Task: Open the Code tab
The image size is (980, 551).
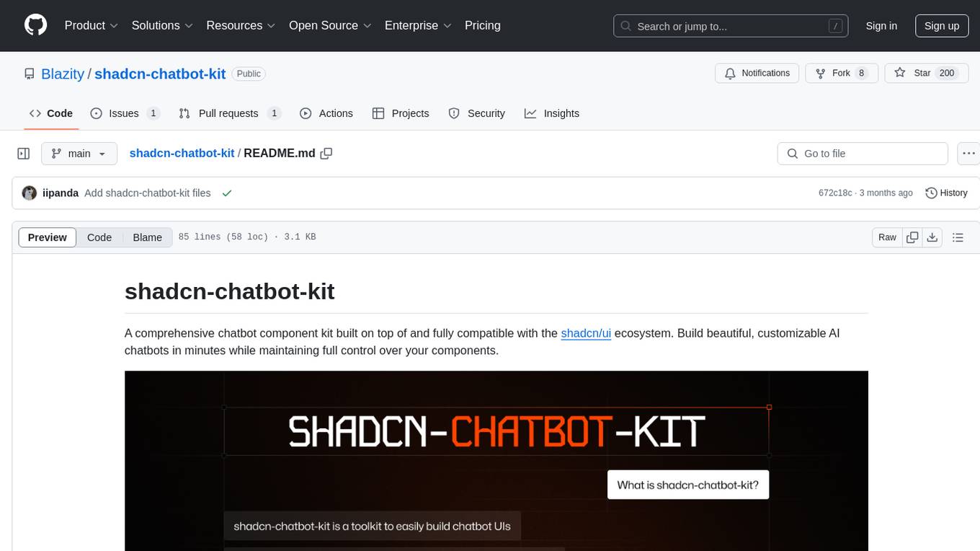Action: (x=51, y=113)
